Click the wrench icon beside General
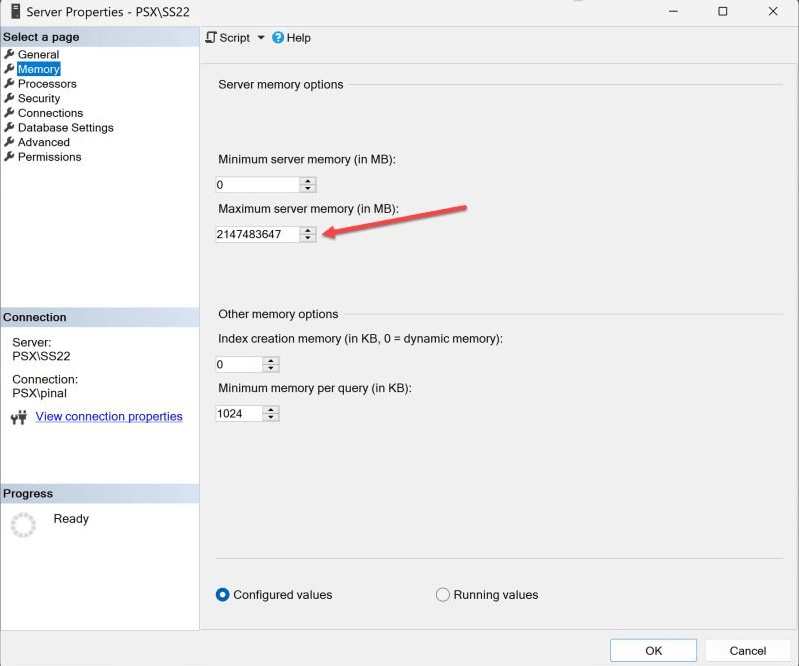The width and height of the screenshot is (799, 666). click(9, 54)
